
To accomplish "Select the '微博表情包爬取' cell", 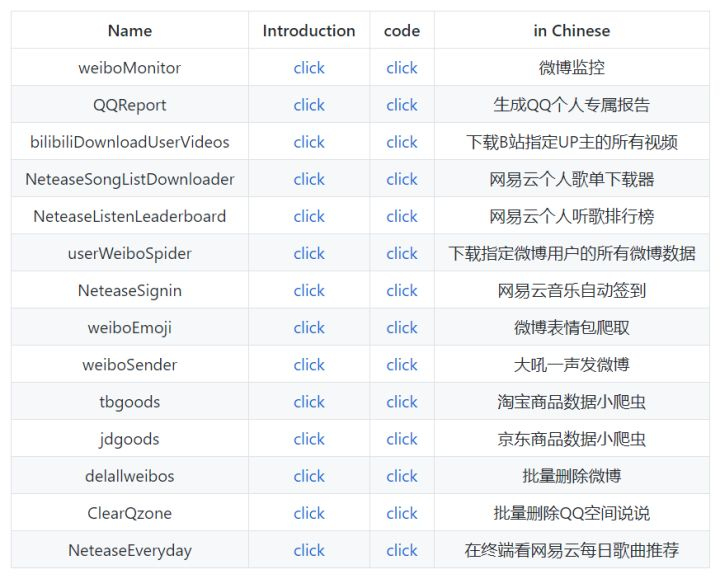I will [x=572, y=328].
